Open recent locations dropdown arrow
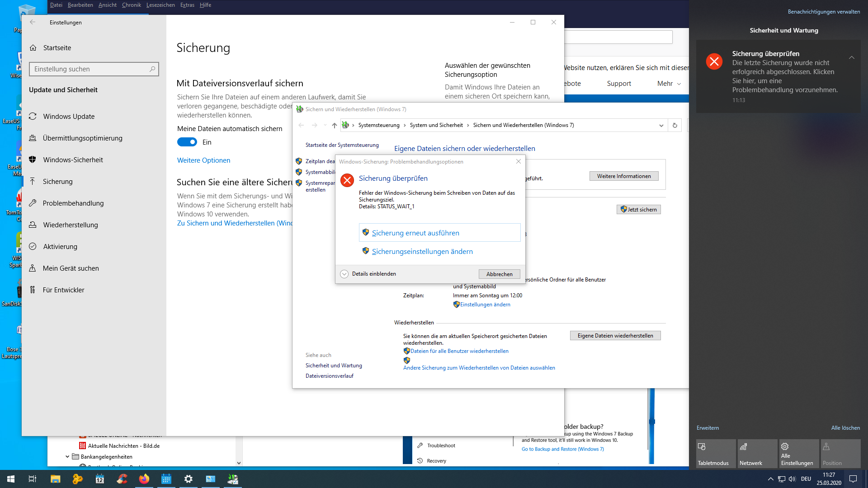 pyautogui.click(x=325, y=126)
